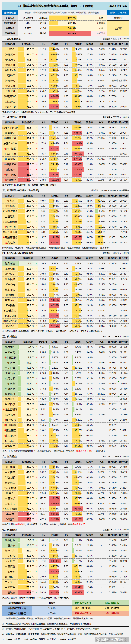Click the green 绿色 (20°C以下) legend cell
Viewport: 131px width, 644px height.
click(x=83, y=603)
